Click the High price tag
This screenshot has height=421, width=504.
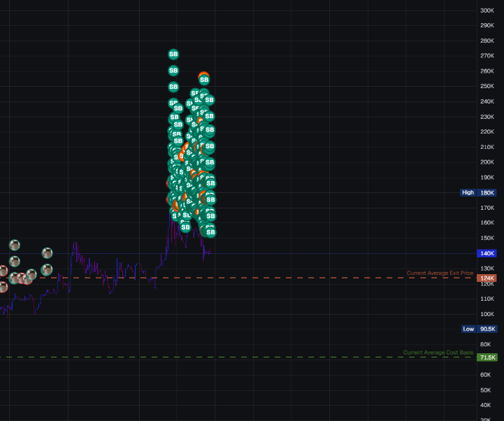coord(468,192)
